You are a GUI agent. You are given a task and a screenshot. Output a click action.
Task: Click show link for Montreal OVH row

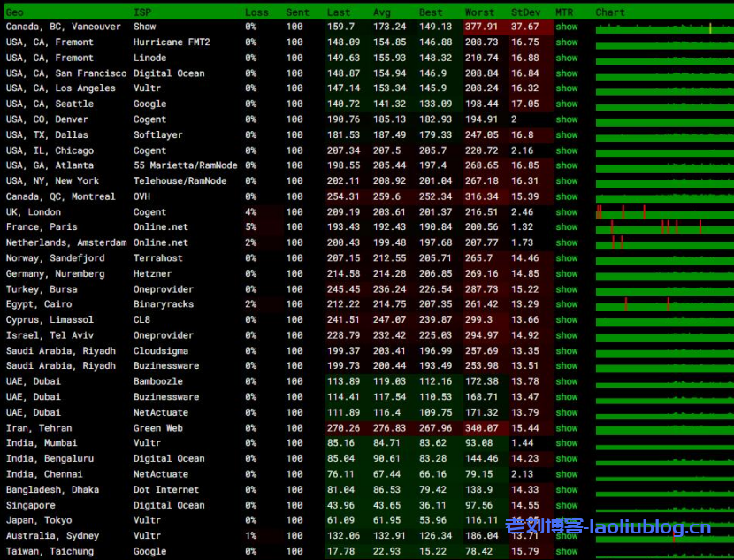(567, 196)
